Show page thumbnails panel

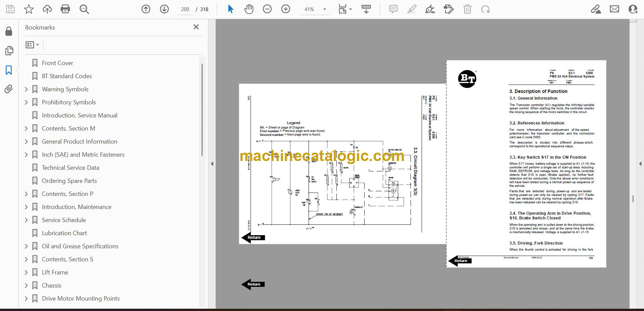tap(9, 51)
